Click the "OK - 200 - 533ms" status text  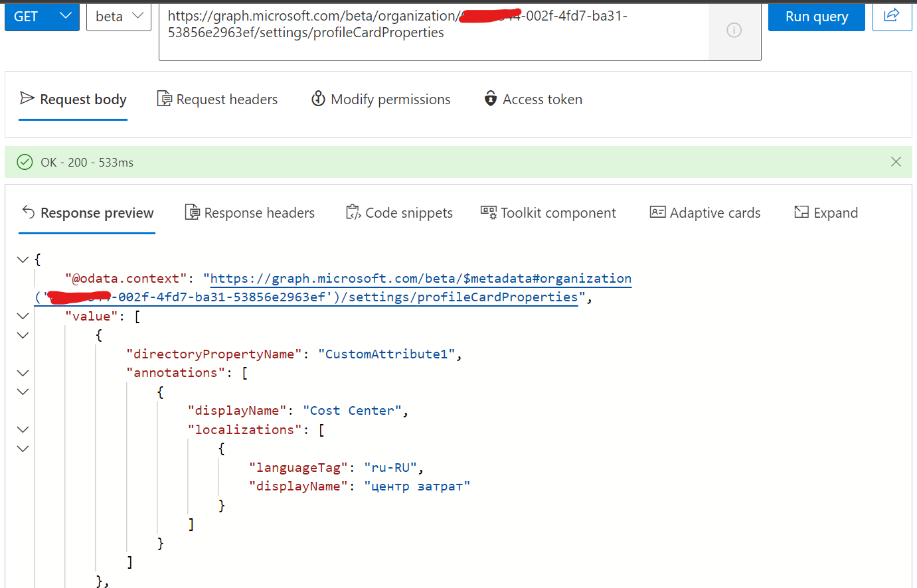click(x=87, y=163)
